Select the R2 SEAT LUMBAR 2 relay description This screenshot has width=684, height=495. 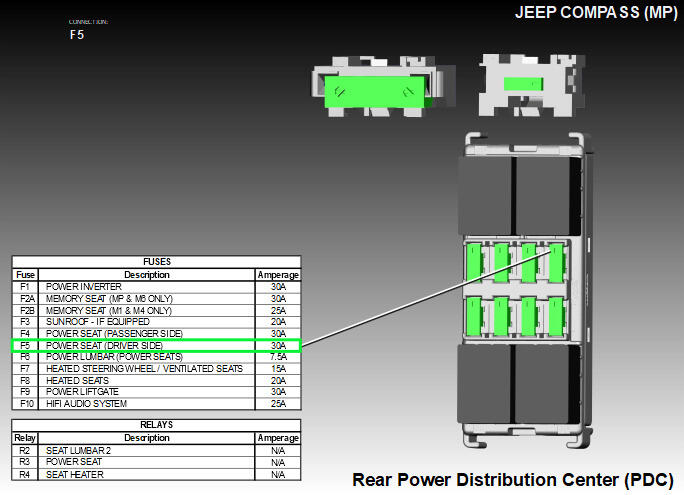[79, 451]
